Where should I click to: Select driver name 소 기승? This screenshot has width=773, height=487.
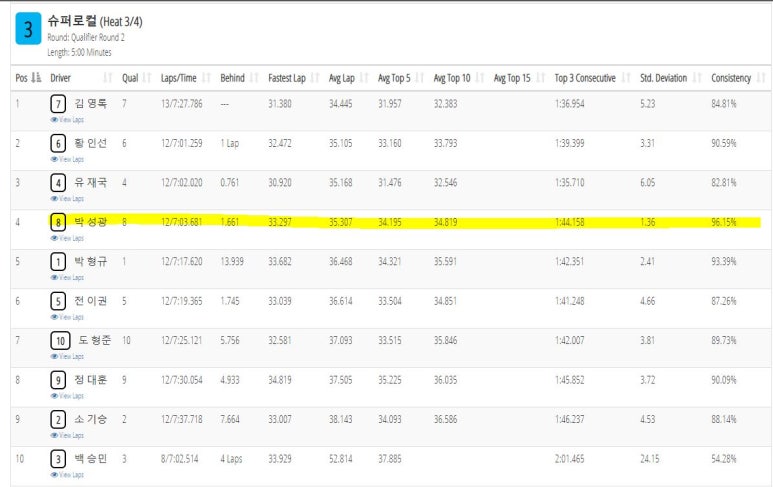pyautogui.click(x=91, y=419)
